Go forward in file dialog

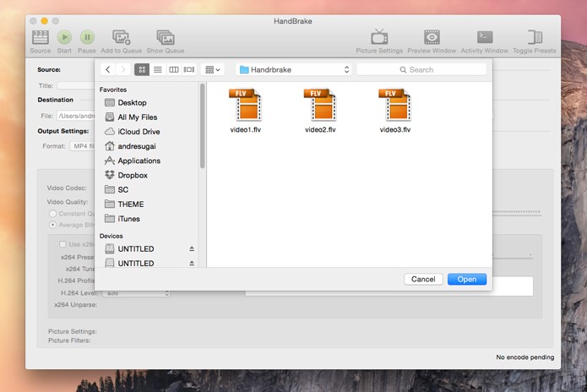[x=122, y=69]
